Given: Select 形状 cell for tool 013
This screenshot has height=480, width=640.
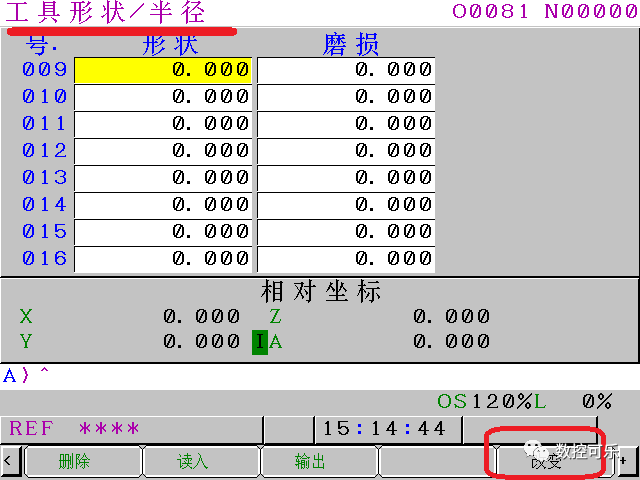Looking at the screenshot, I should point(163,178).
